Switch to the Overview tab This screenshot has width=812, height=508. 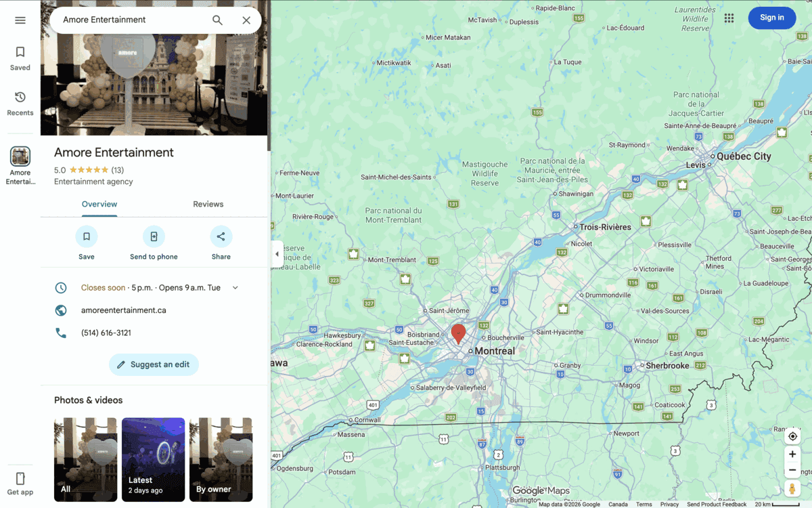tap(99, 204)
